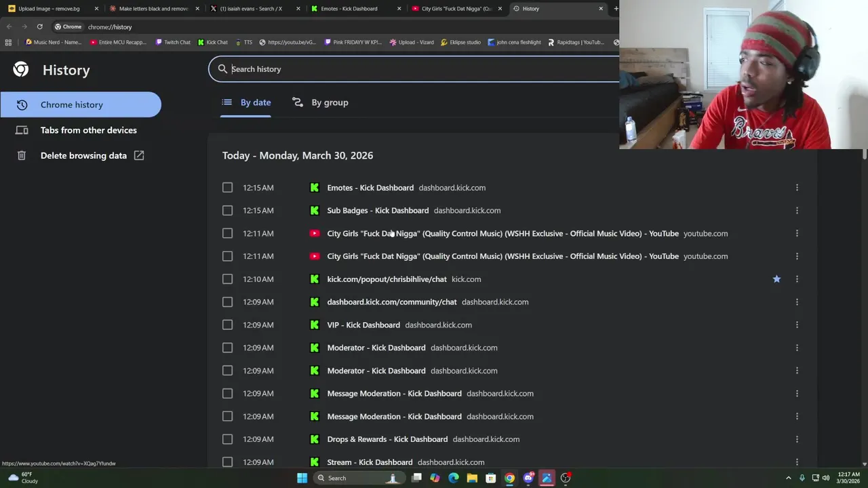Check the Stream - Kick Dashboard entry
Screen dimensions: 868x488
pos(227,462)
